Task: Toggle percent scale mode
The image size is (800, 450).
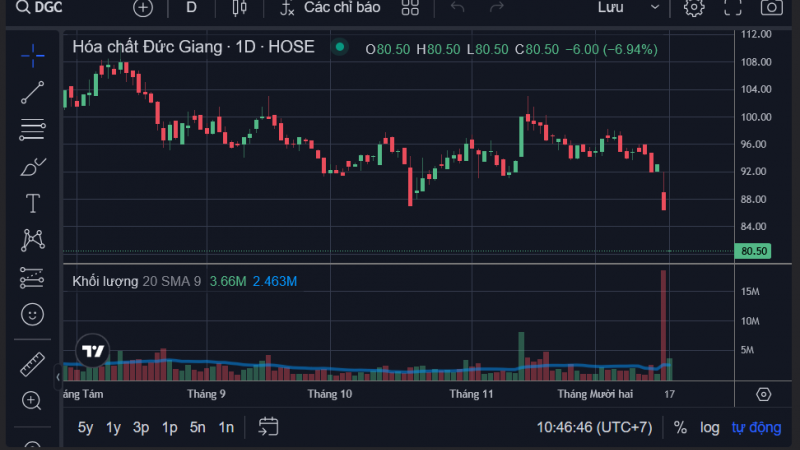Action: 680,427
